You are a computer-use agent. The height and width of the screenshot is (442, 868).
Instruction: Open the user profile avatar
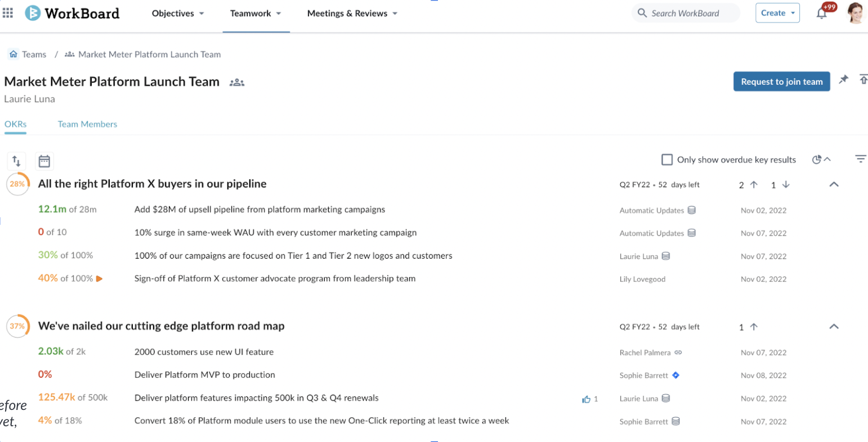click(x=856, y=13)
